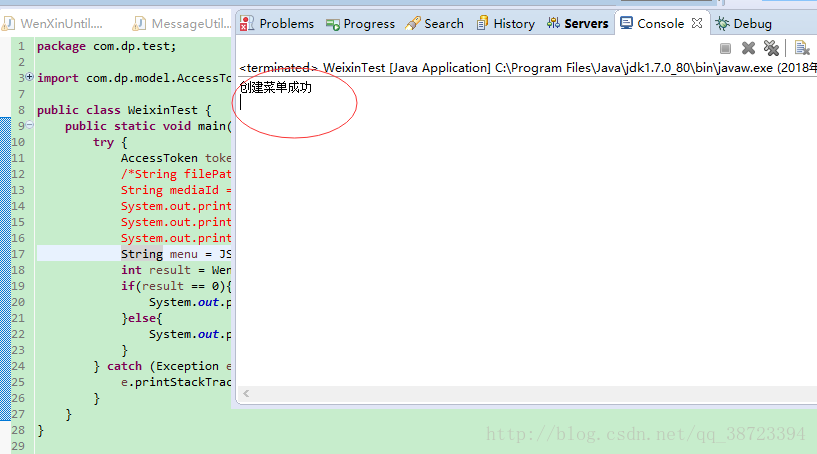The width and height of the screenshot is (817, 454).
Task: Click 'package com.dp.test;' on line 1
Action: 107,46
